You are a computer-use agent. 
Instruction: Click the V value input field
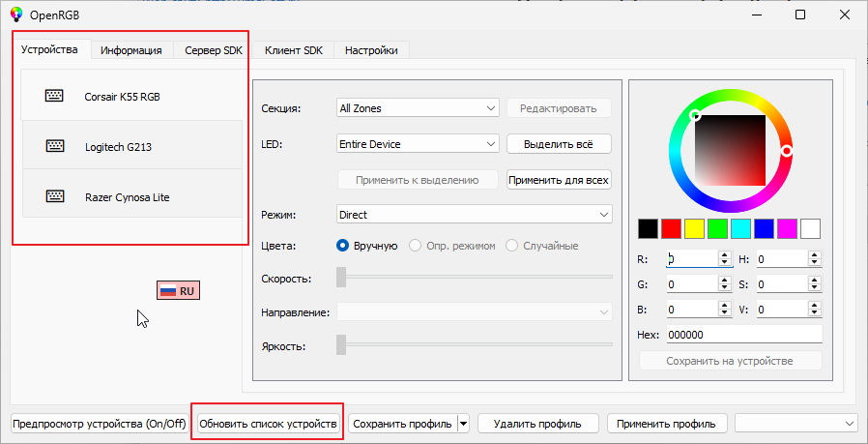click(x=782, y=310)
